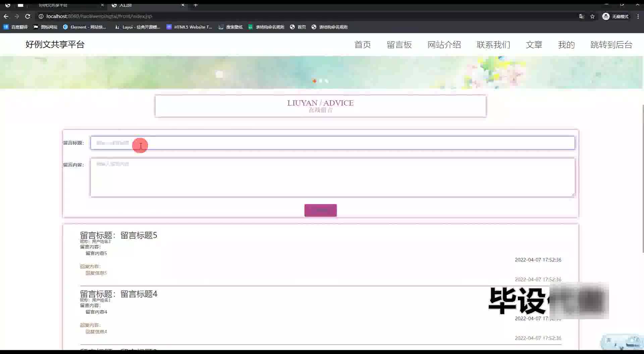Select the second carousel indicator dot
Screen dimensions: 644x354
click(x=321, y=81)
